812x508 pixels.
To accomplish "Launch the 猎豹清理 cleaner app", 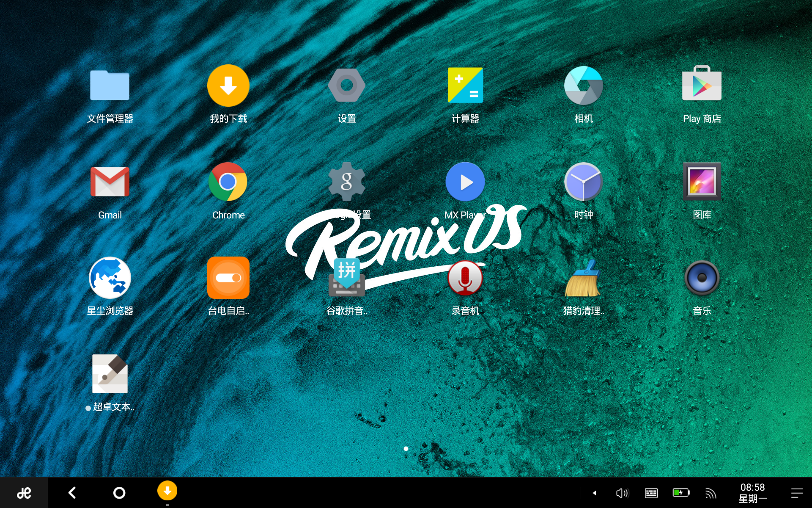I will pos(583,278).
